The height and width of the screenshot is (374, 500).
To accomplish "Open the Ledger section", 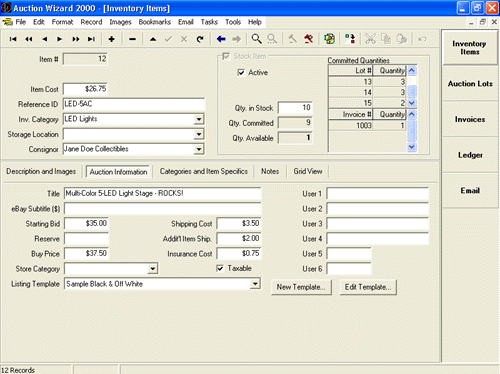I will click(x=470, y=155).
